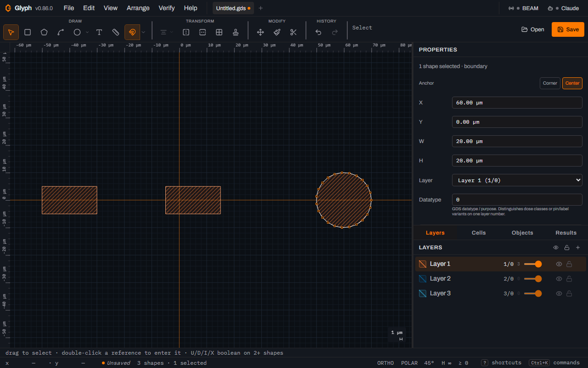
Task: Click the paint brush Modify tool
Action: (x=277, y=32)
